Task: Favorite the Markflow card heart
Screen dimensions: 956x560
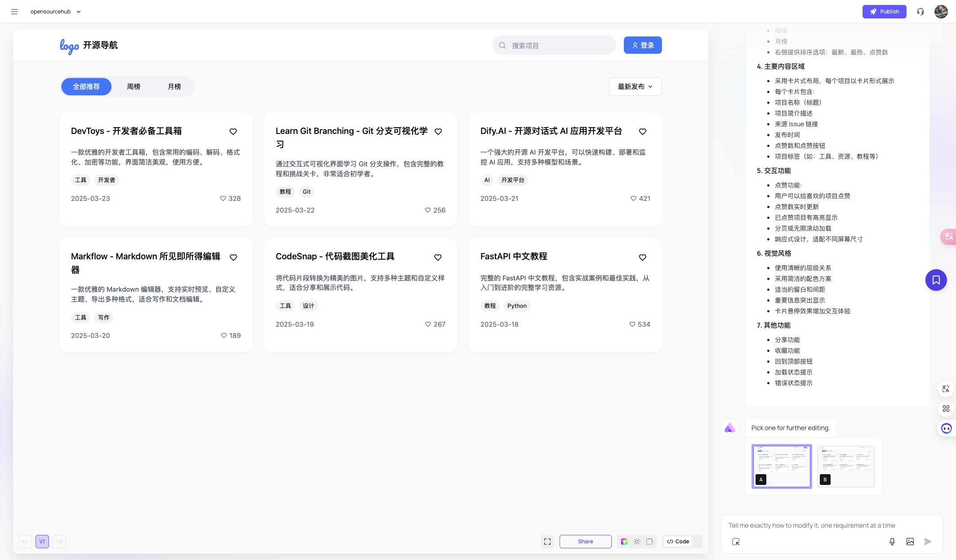Action: 233,258
